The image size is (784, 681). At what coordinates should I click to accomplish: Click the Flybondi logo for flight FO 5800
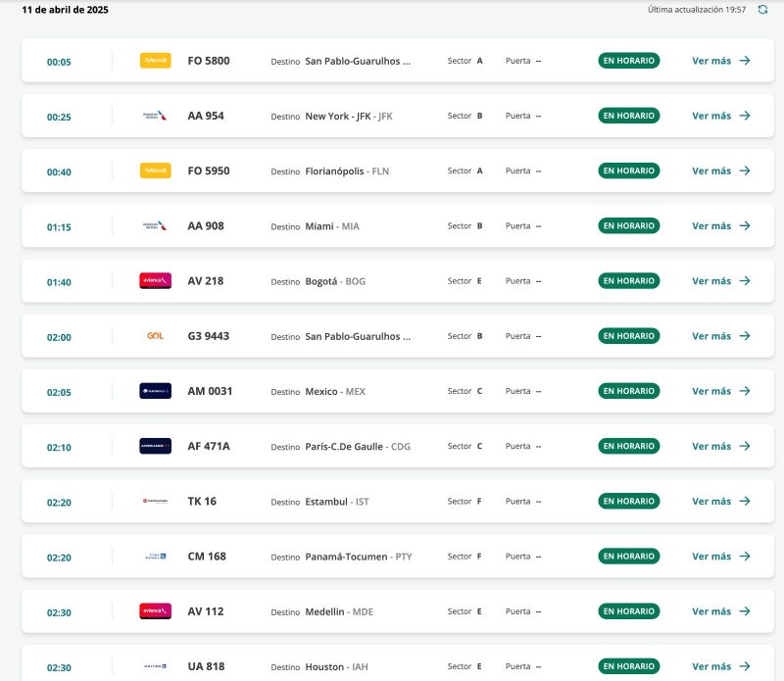pos(155,61)
